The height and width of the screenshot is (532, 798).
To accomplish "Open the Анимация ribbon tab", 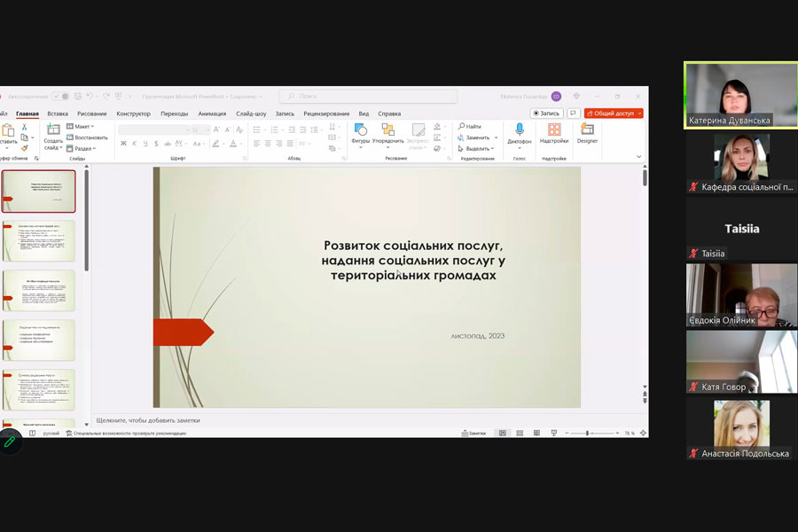I will click(212, 113).
